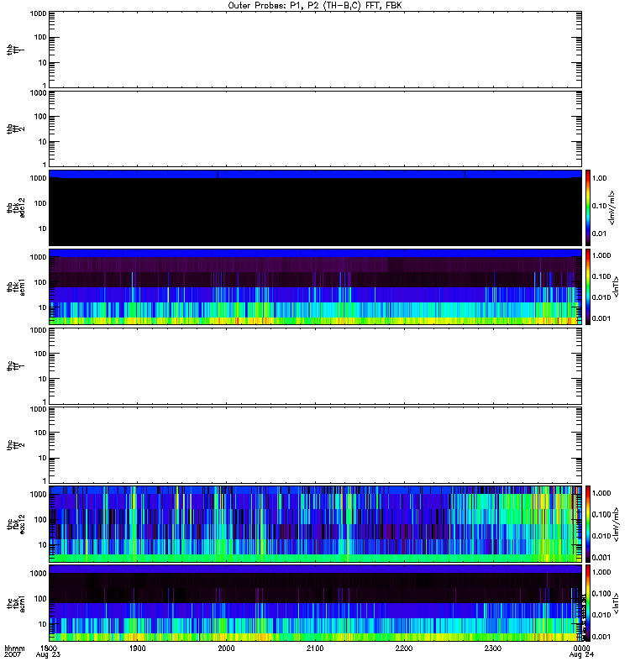Click the color bar beside thb fbk scm1 panel

pos(588,286)
